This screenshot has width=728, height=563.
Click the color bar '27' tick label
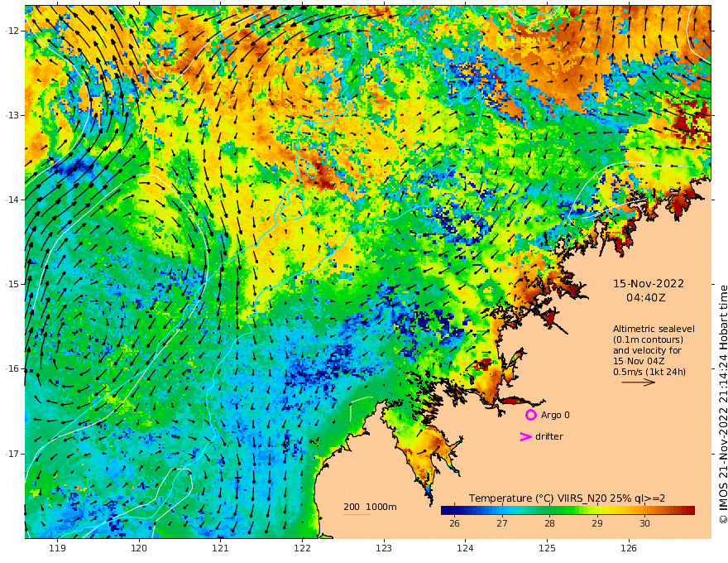502,523
